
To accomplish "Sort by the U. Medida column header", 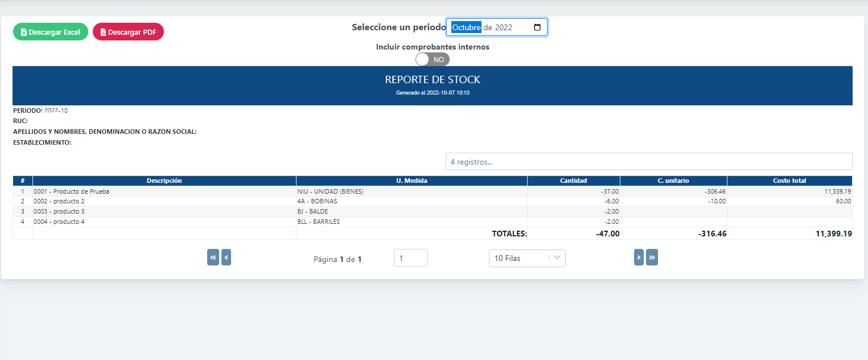I will coord(412,181).
